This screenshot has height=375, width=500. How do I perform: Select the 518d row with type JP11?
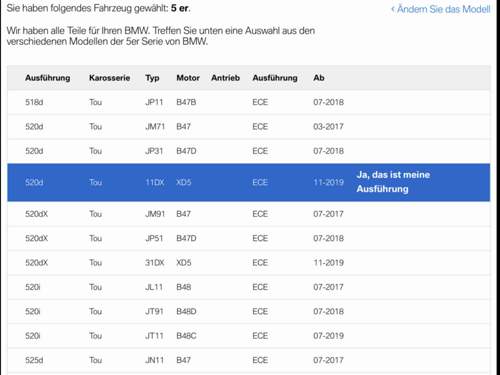coord(249,102)
